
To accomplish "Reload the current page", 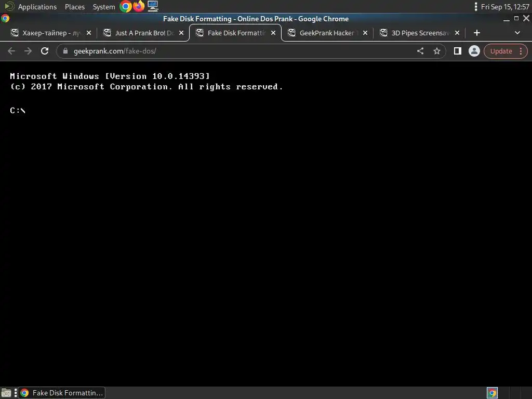I will point(45,51).
